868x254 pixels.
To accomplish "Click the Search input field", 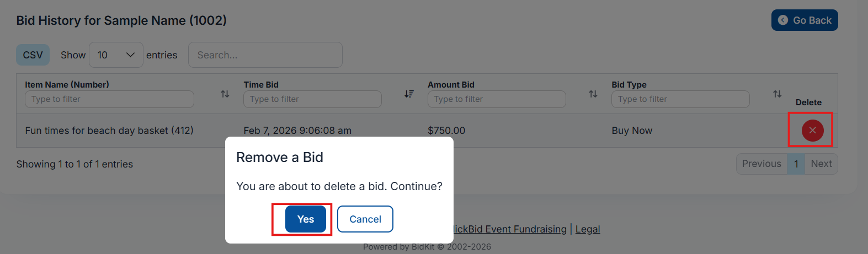I will point(265,55).
